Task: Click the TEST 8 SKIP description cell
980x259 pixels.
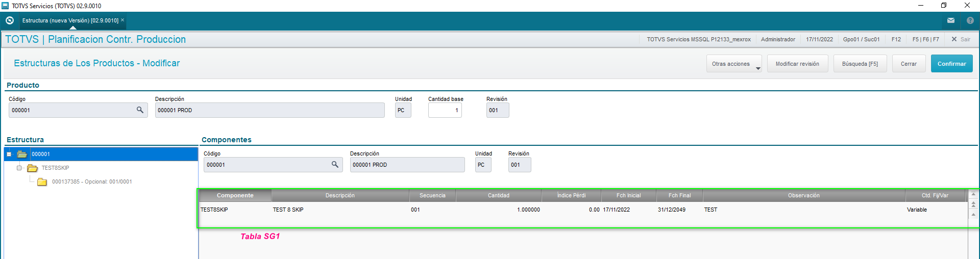Action: pyautogui.click(x=288, y=210)
